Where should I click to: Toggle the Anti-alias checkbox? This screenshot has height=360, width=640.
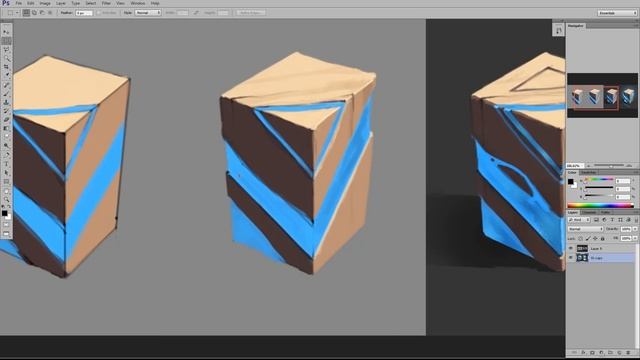(99, 13)
